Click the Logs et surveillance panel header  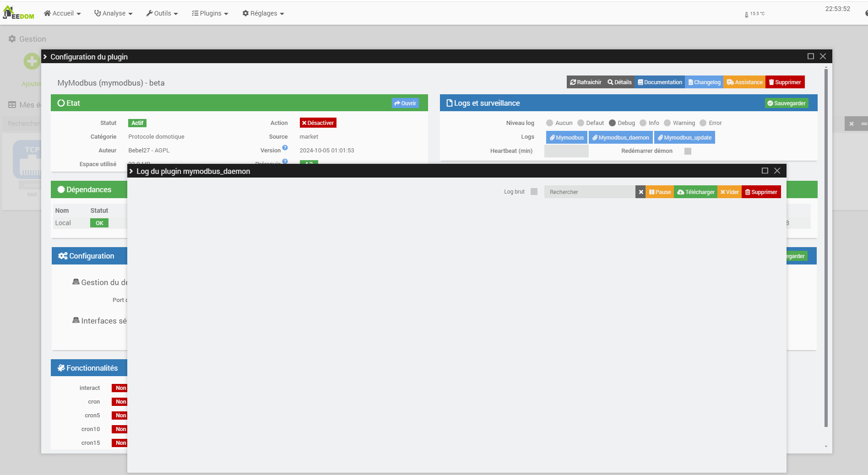click(x=629, y=103)
